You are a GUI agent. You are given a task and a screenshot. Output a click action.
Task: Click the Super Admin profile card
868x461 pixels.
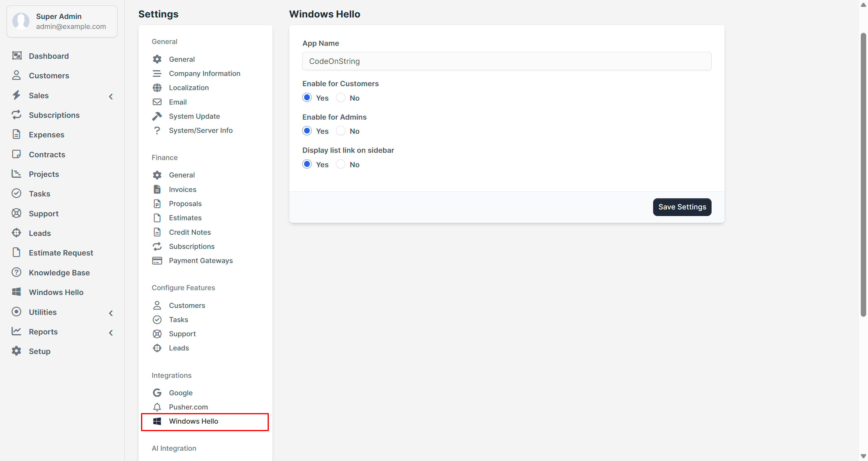click(62, 21)
